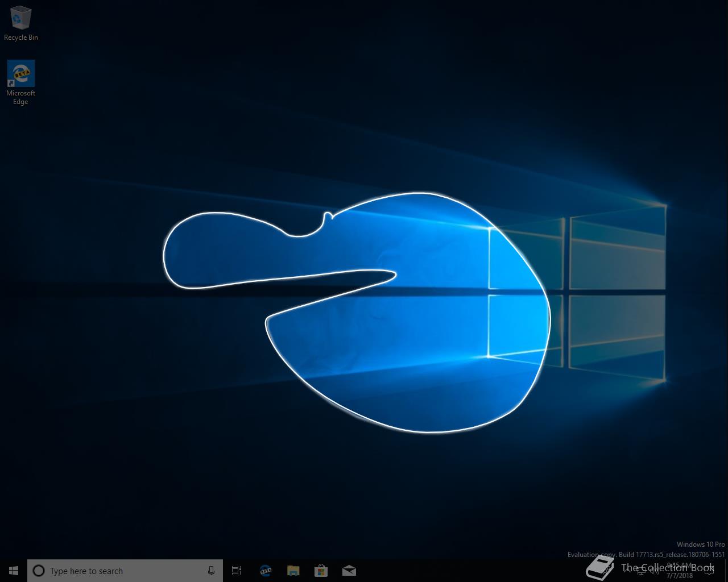Open the taskbar clock and date

680,571
